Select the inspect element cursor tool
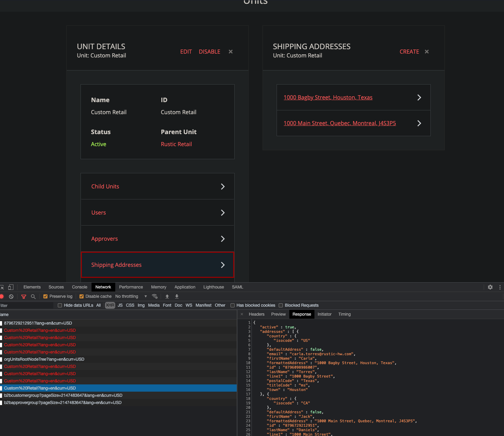The image size is (504, 436). [x=2, y=287]
